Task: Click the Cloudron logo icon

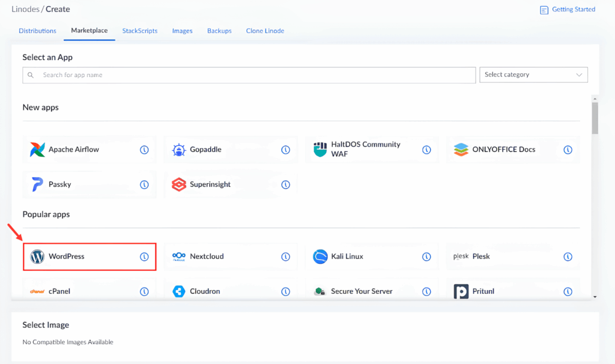Action: [x=179, y=291]
